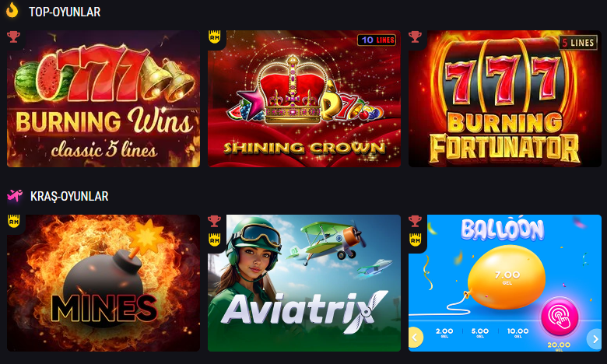Open the Burning Wins classic 5 lines game

104,99
